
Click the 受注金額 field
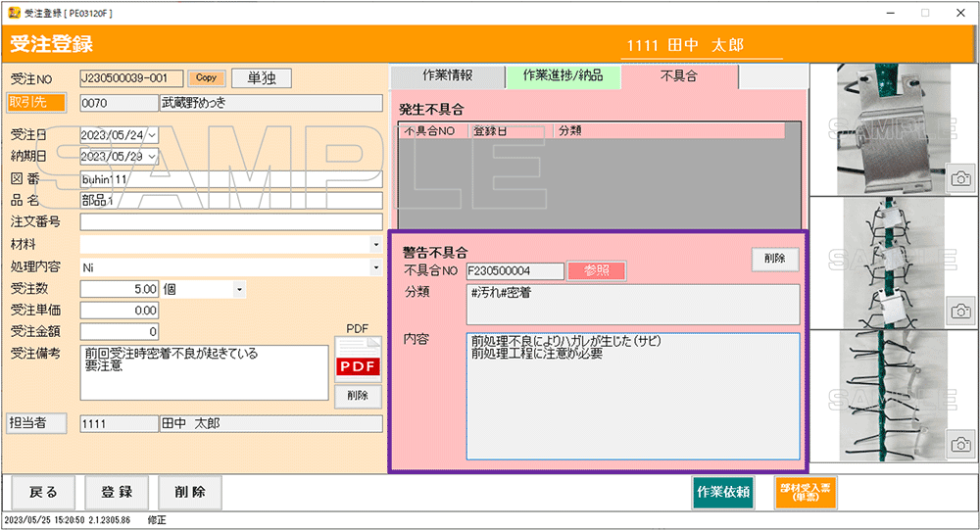[x=120, y=332]
